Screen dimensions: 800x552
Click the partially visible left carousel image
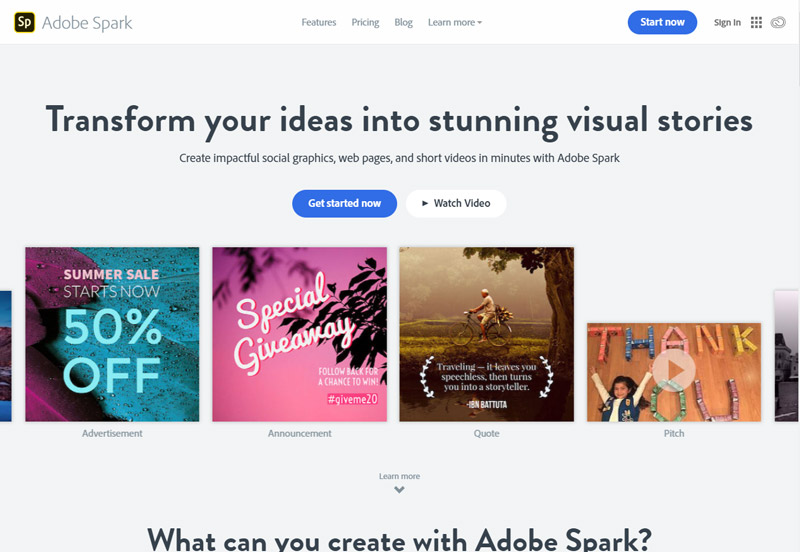(x=6, y=356)
